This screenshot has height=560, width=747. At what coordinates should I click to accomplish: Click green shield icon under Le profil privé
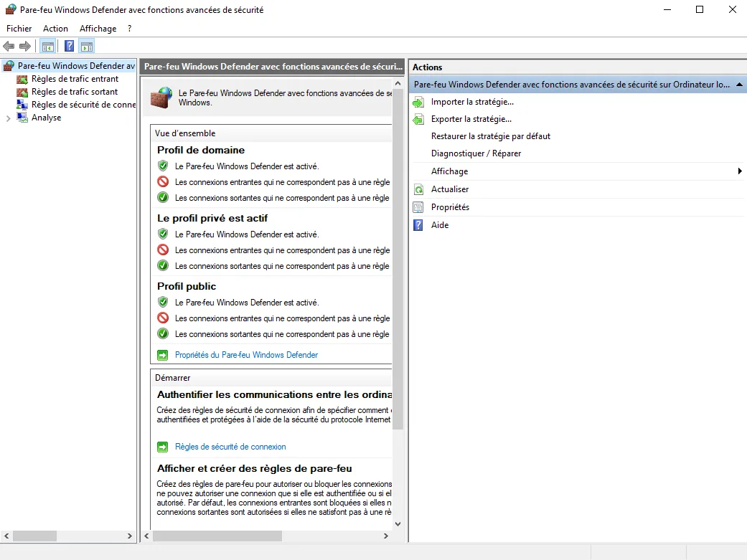coord(163,234)
